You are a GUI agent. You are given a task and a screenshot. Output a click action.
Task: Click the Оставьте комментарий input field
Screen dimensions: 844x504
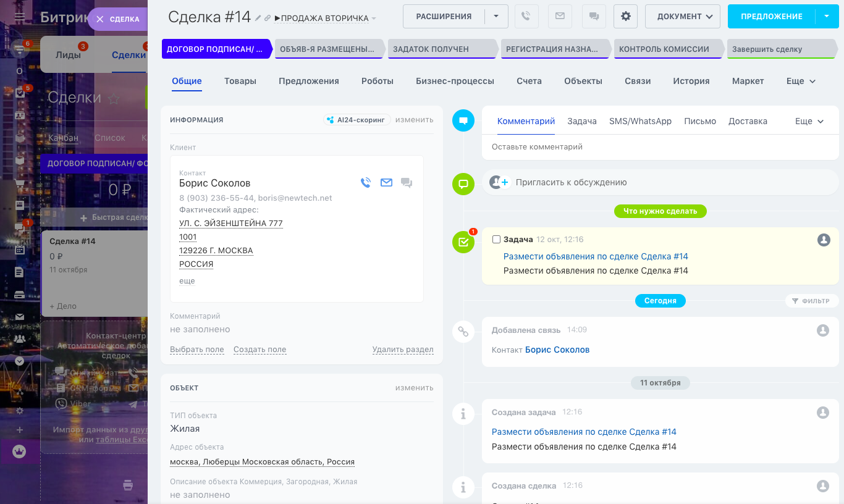pyautogui.click(x=660, y=147)
